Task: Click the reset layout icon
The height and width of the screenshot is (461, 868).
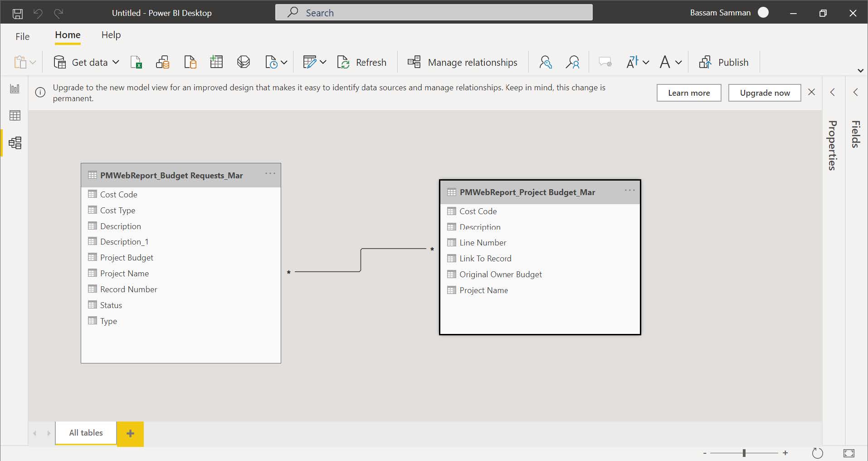Action: 817,453
